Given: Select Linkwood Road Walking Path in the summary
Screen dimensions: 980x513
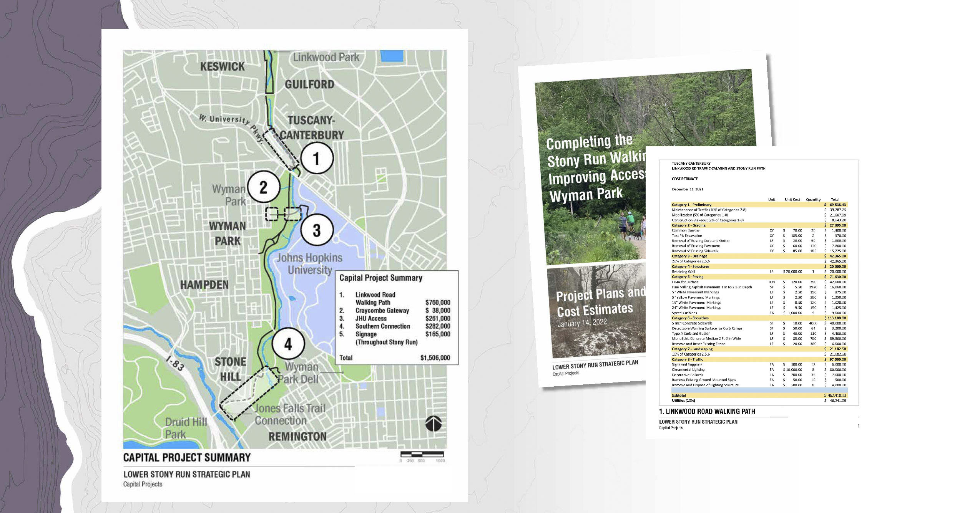Looking at the screenshot, I should [x=375, y=298].
